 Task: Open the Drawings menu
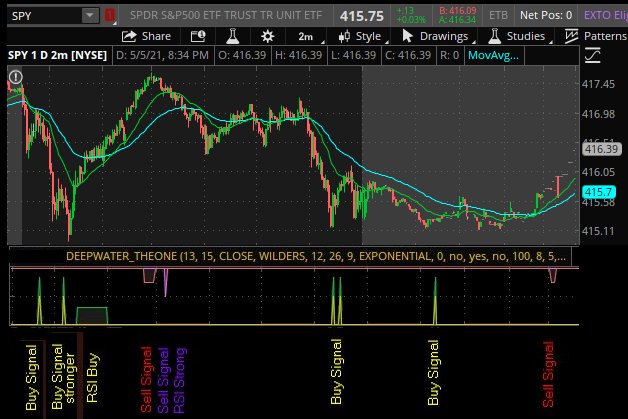(x=432, y=36)
